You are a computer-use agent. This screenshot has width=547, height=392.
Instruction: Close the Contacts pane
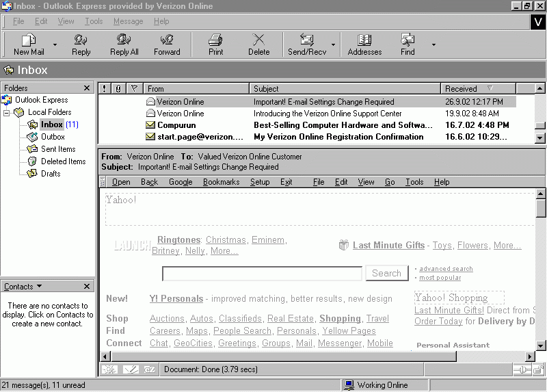point(87,286)
